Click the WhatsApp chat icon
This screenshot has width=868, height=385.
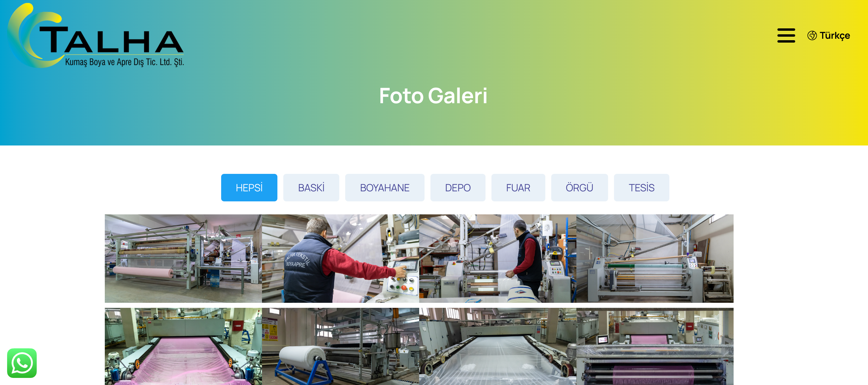22,363
